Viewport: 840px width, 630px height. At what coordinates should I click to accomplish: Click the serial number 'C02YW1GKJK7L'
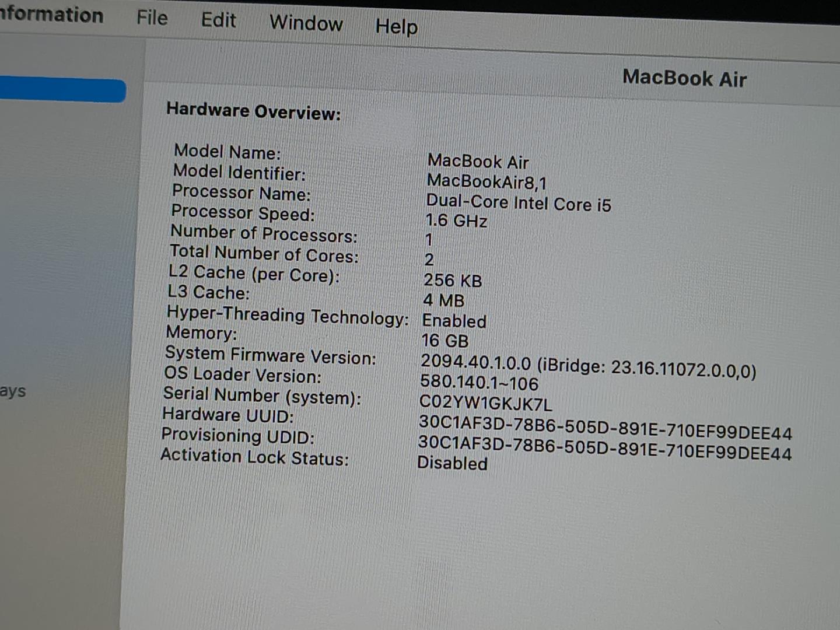(x=485, y=403)
